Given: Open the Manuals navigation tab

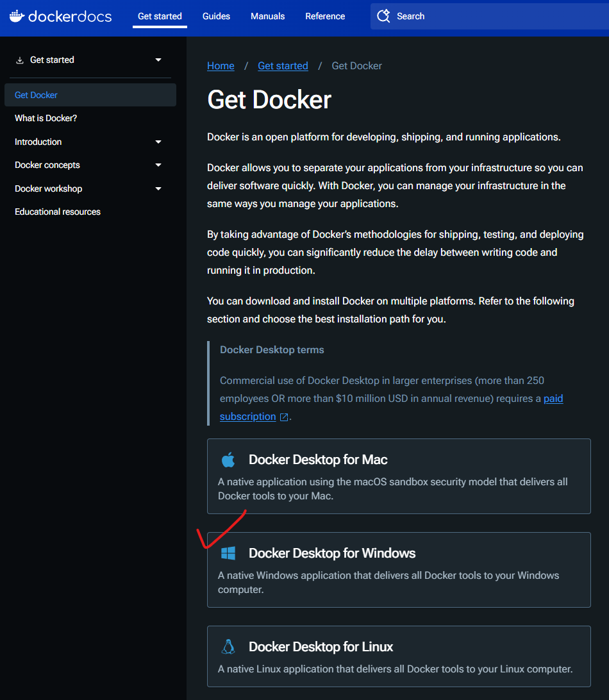Looking at the screenshot, I should click(x=267, y=16).
